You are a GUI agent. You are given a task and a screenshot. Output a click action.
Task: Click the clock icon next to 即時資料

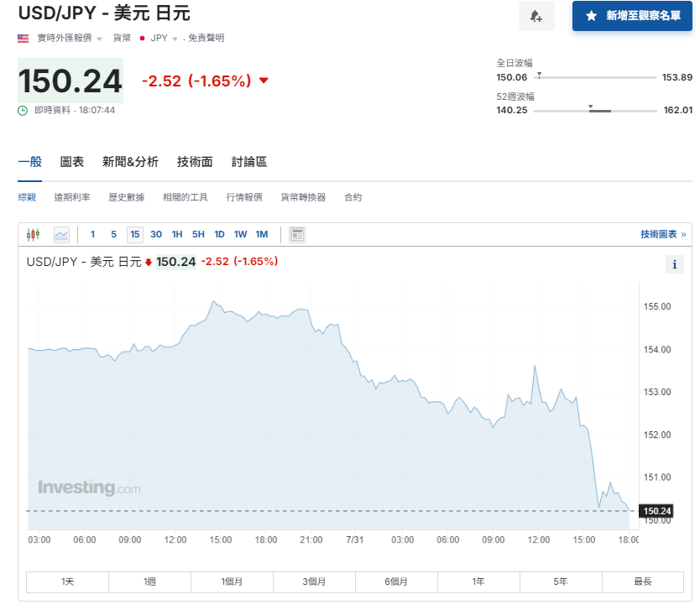pos(23,110)
